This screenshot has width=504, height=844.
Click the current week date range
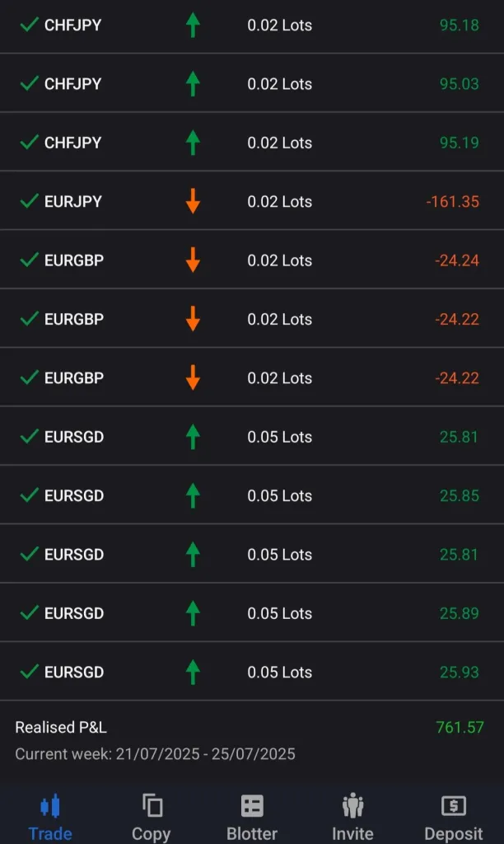coord(155,753)
